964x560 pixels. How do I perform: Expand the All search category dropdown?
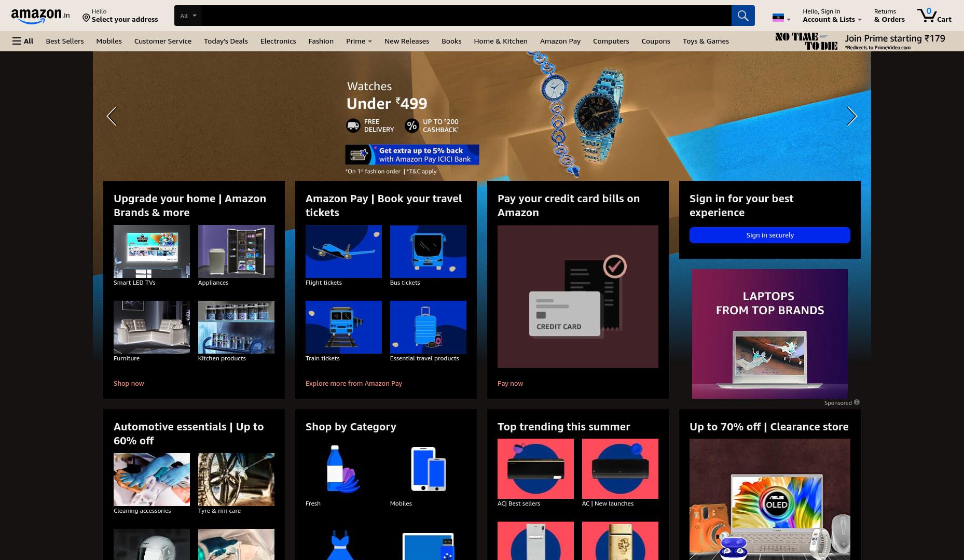pos(188,16)
